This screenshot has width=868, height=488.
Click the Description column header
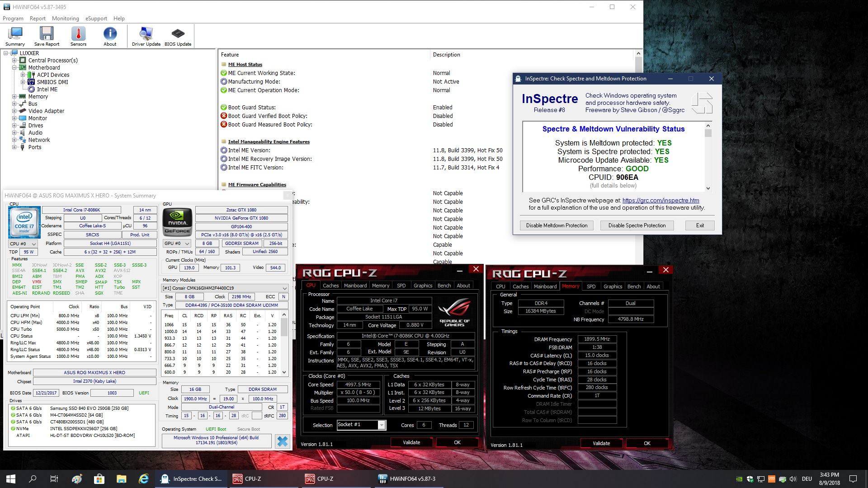pos(532,55)
